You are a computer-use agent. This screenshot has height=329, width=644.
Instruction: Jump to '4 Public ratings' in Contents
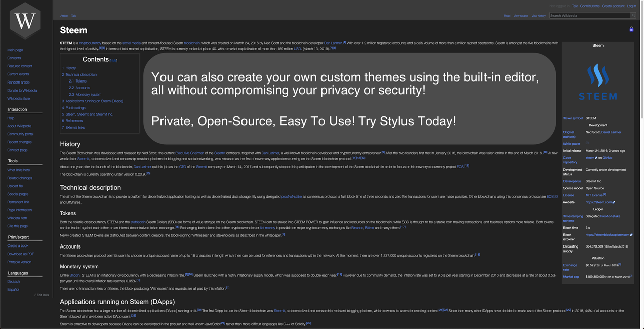[73, 108]
